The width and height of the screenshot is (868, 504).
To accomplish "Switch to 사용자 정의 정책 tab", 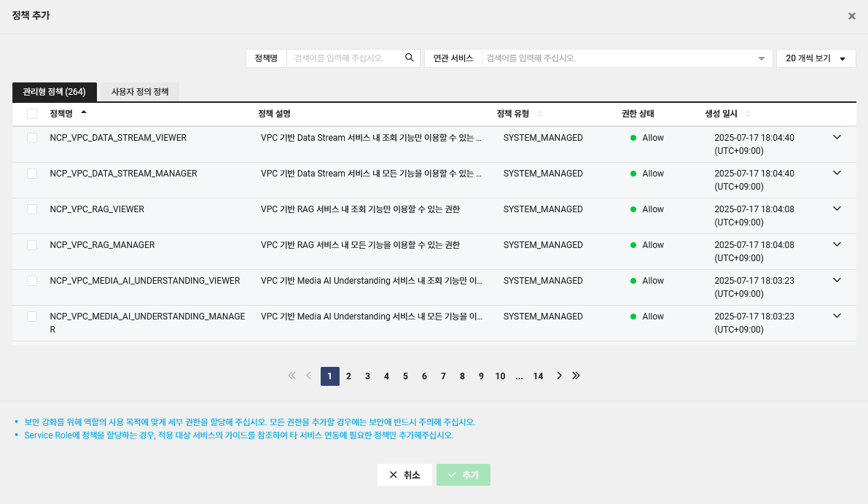I will pyautogui.click(x=139, y=92).
